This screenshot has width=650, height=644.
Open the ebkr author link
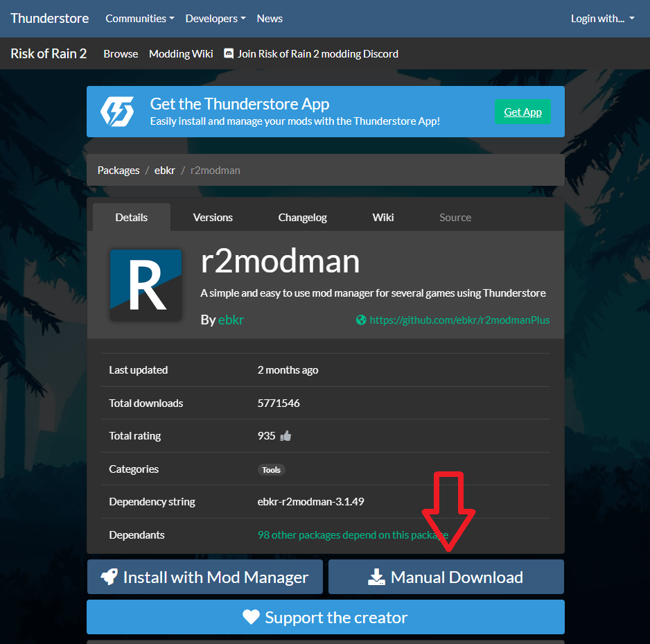click(x=231, y=320)
